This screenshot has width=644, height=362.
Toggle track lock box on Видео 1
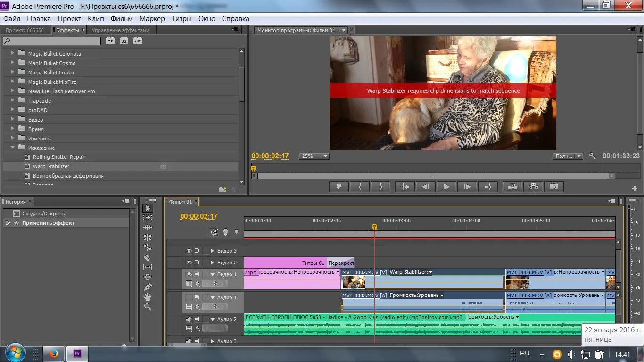(x=206, y=274)
